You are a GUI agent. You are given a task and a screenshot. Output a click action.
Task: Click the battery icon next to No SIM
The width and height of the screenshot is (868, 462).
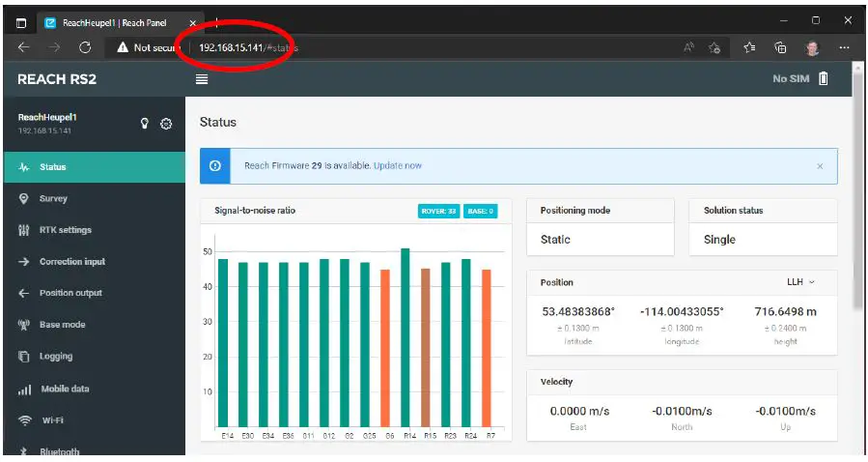click(x=824, y=78)
